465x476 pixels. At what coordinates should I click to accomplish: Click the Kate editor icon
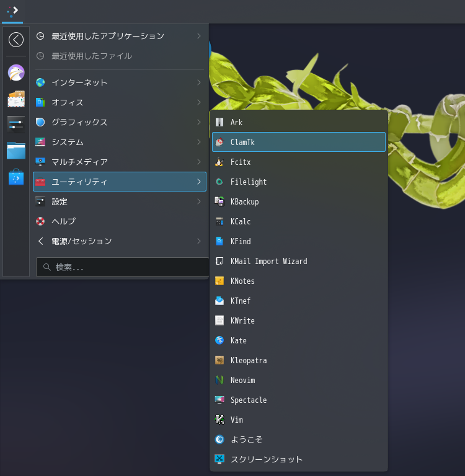click(219, 341)
